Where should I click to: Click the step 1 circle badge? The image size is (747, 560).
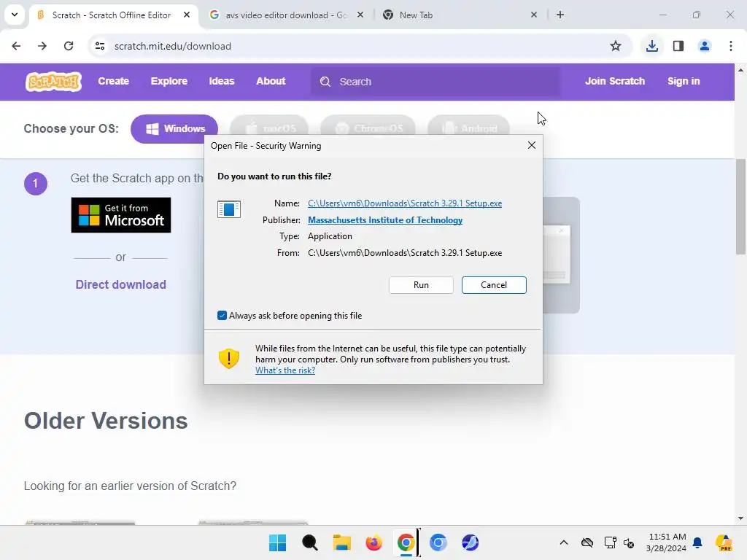click(x=36, y=183)
